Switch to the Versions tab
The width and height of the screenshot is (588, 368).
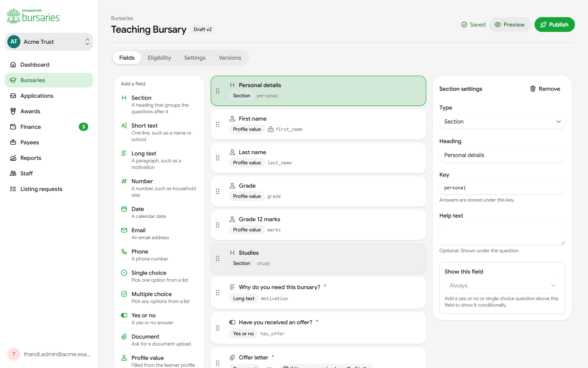230,58
